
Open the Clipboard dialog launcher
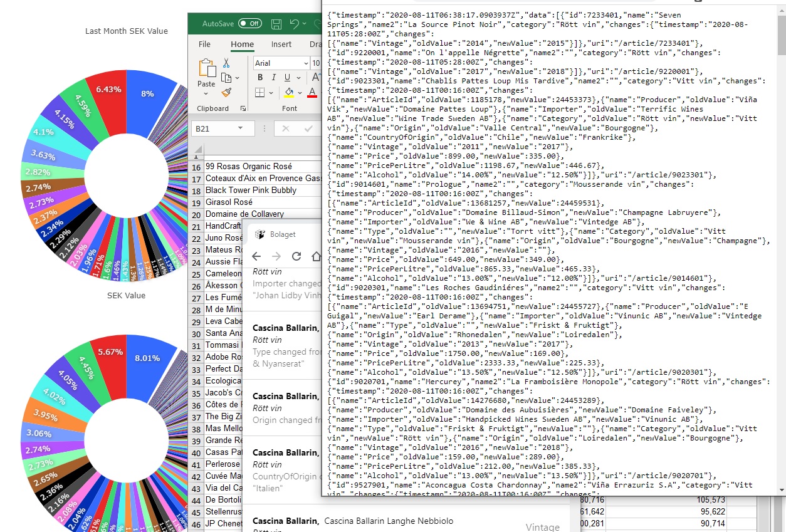[x=243, y=109]
